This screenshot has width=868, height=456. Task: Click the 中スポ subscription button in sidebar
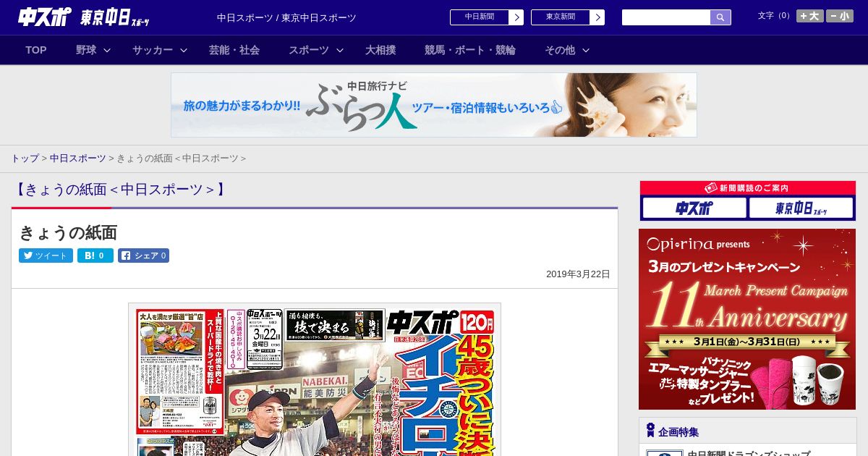[x=694, y=208]
